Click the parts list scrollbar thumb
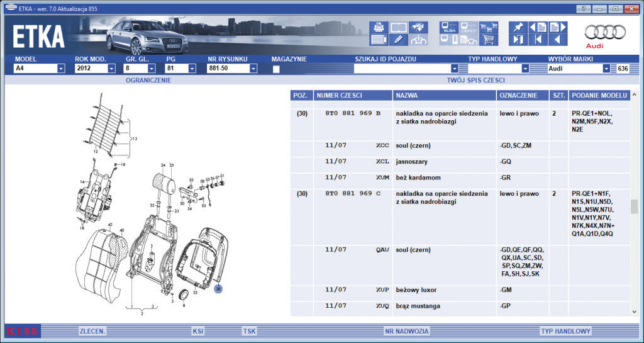 (x=635, y=206)
